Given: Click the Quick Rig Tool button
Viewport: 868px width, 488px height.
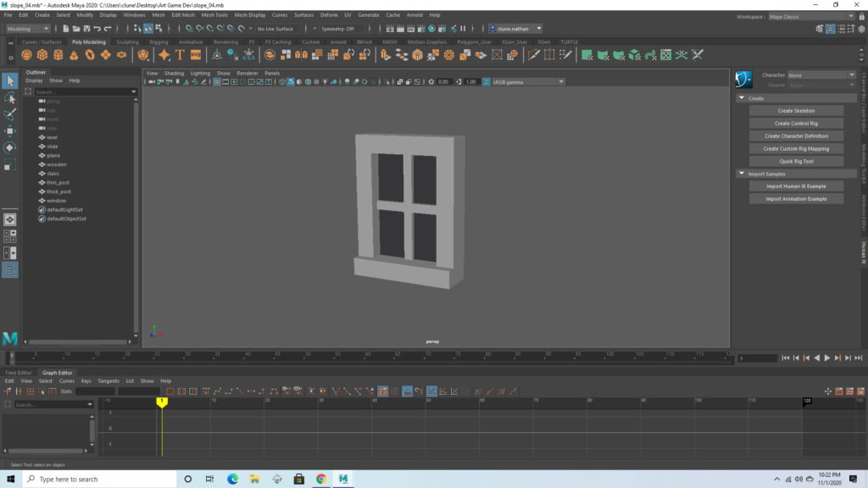Looking at the screenshot, I should 796,161.
